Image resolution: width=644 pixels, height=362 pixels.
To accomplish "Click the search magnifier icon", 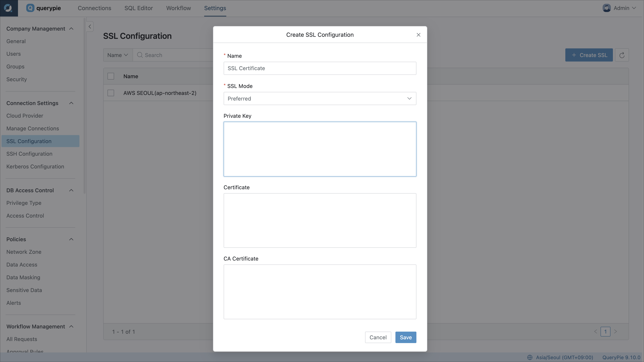I will [x=140, y=55].
